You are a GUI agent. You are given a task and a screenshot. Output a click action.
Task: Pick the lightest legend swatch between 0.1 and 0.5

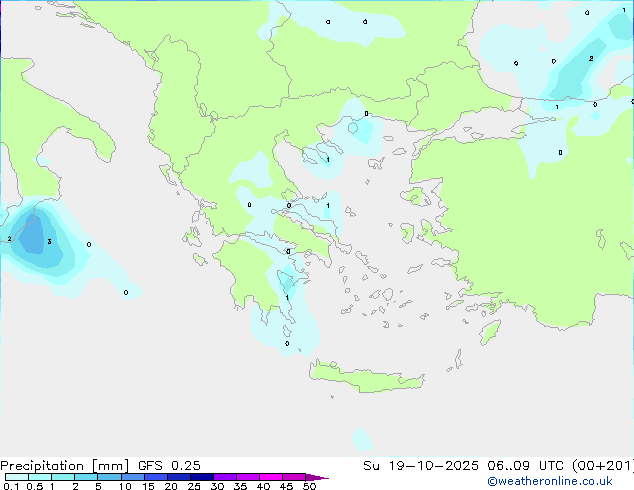point(17,477)
